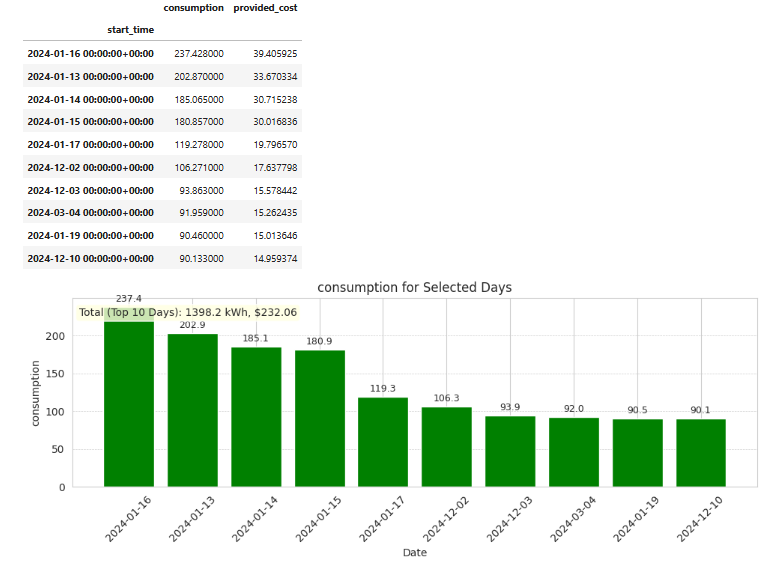Select the 2024-12-02 table row label

(x=90, y=167)
